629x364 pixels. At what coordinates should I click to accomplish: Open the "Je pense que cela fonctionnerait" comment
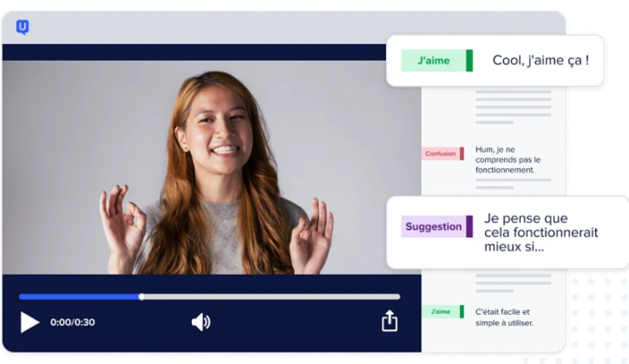coord(541,233)
